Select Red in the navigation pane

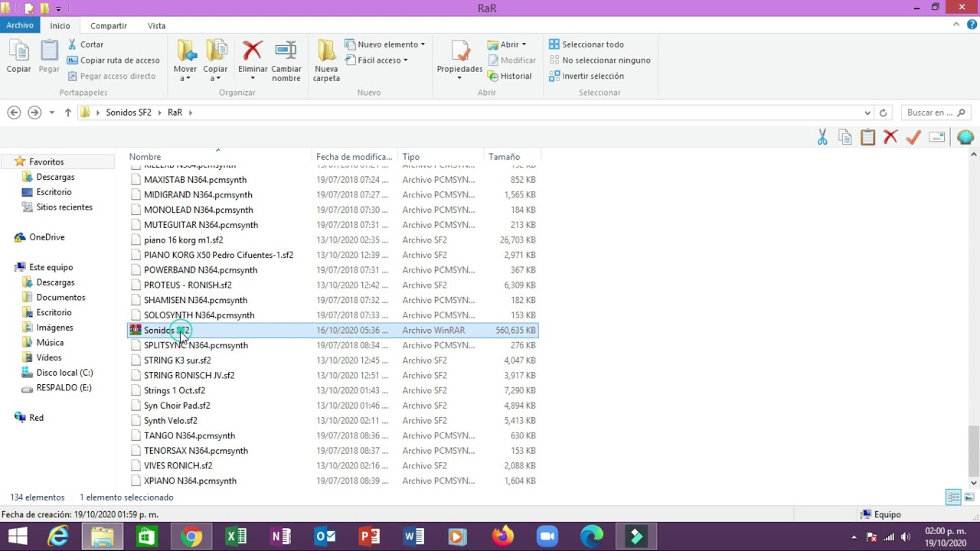(x=36, y=418)
